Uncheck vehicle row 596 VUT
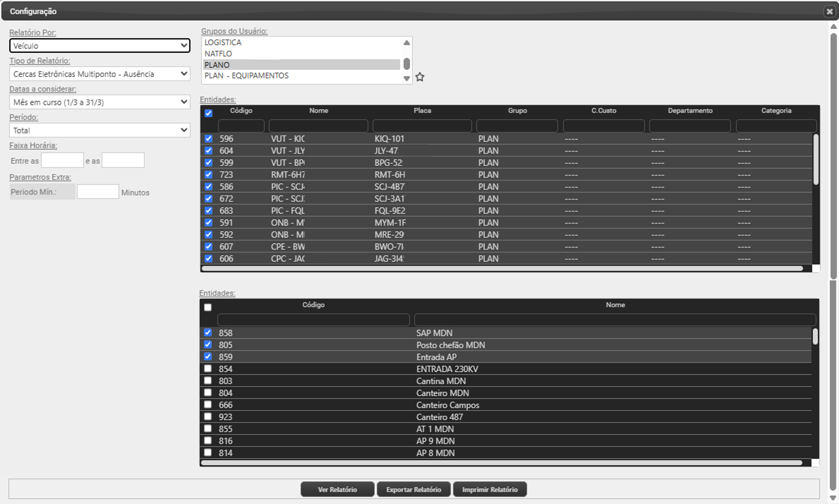839x504 pixels. pyautogui.click(x=209, y=139)
